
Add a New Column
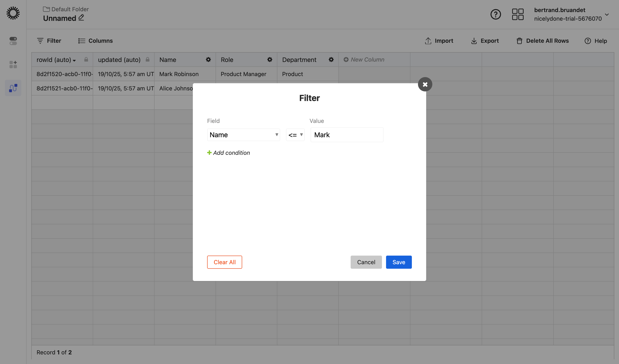point(364,60)
